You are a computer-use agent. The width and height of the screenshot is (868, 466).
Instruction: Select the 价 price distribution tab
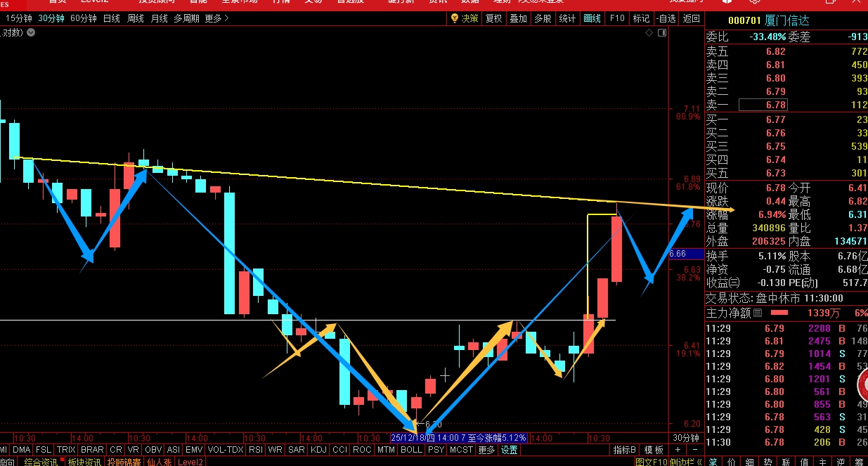(731, 461)
